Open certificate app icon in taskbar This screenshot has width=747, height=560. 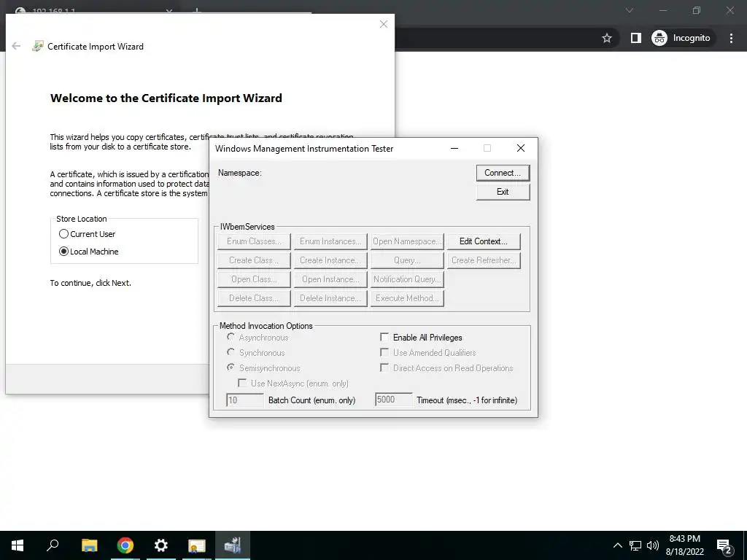pos(197,545)
